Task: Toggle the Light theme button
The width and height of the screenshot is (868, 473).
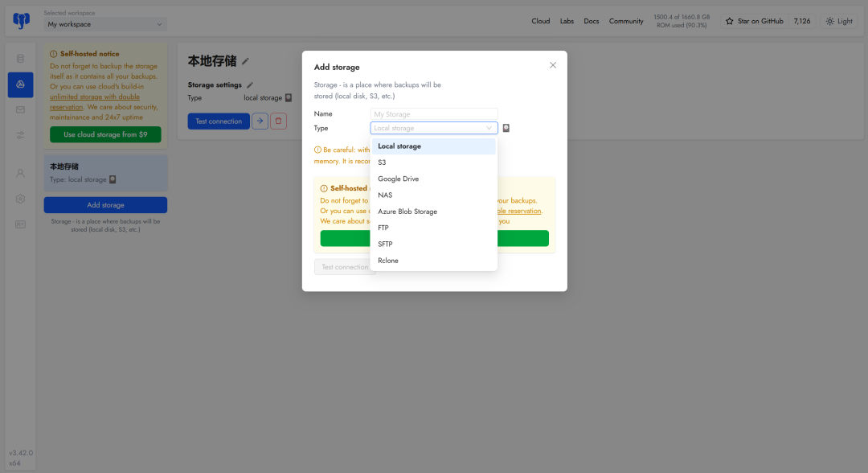Action: coord(839,21)
